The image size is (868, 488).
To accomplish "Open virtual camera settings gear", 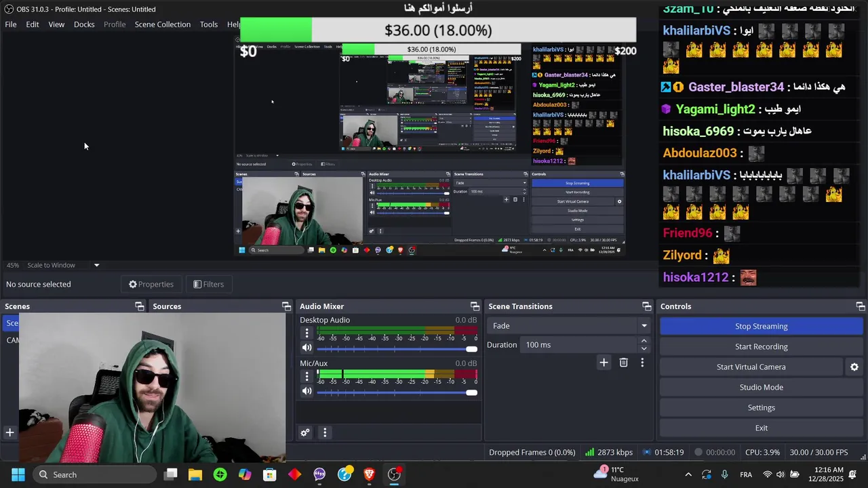I will pyautogui.click(x=854, y=367).
